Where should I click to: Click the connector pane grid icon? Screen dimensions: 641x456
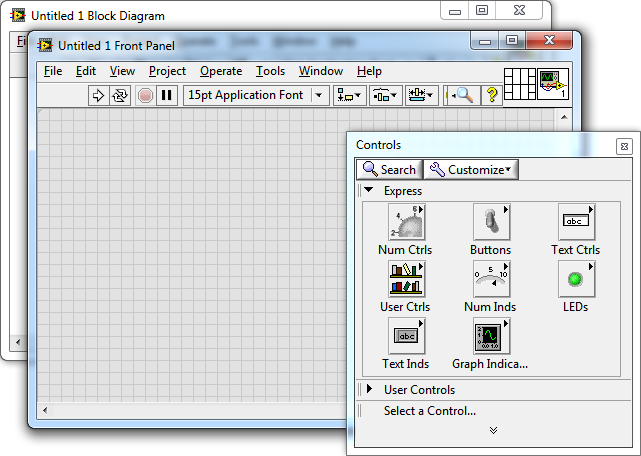coord(520,84)
